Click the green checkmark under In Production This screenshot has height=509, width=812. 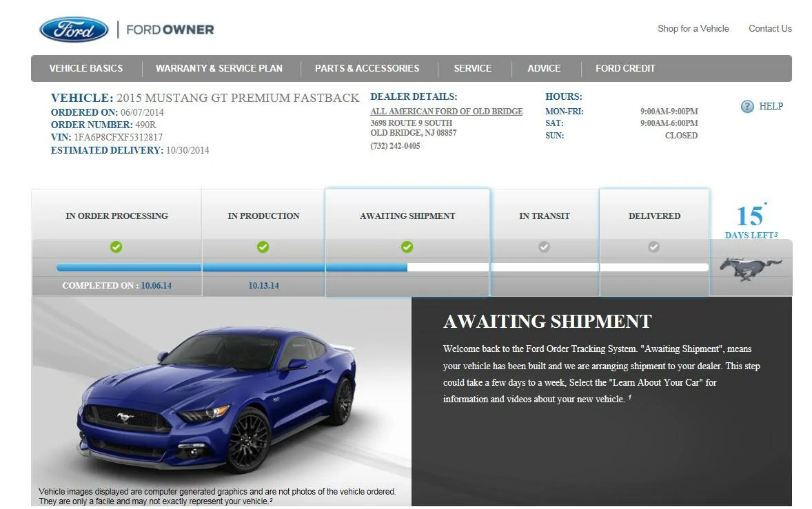pos(263,247)
